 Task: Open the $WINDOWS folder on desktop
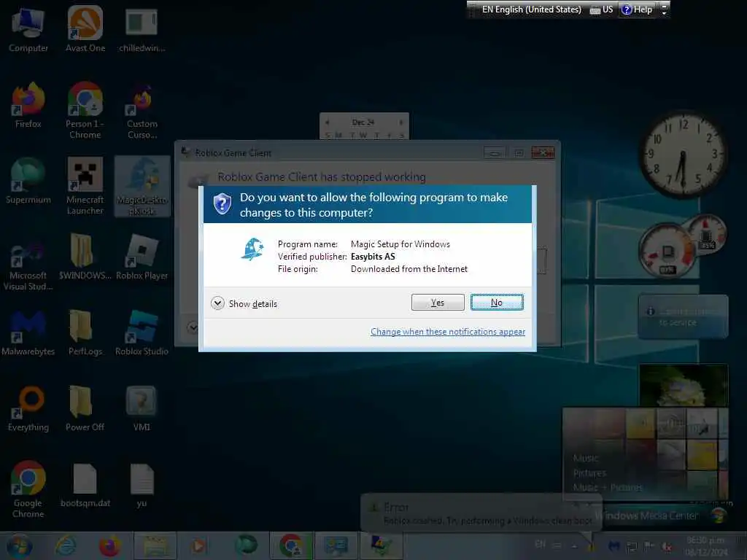click(85, 257)
